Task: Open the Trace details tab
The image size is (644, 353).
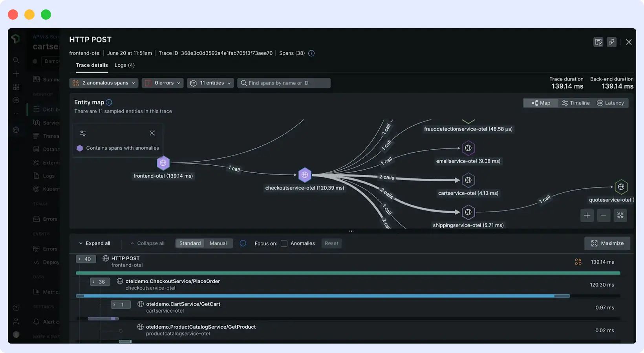Action: pyautogui.click(x=92, y=65)
